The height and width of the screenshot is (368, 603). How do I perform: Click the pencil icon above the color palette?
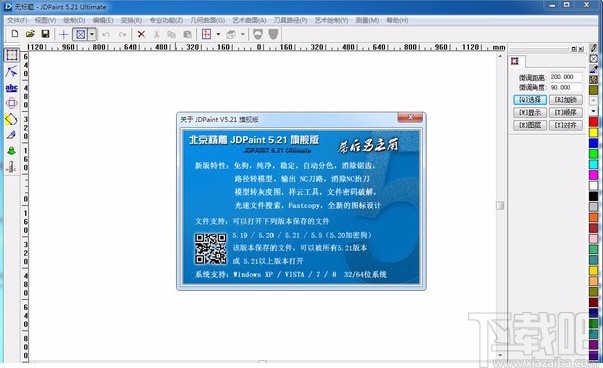[x=594, y=48]
